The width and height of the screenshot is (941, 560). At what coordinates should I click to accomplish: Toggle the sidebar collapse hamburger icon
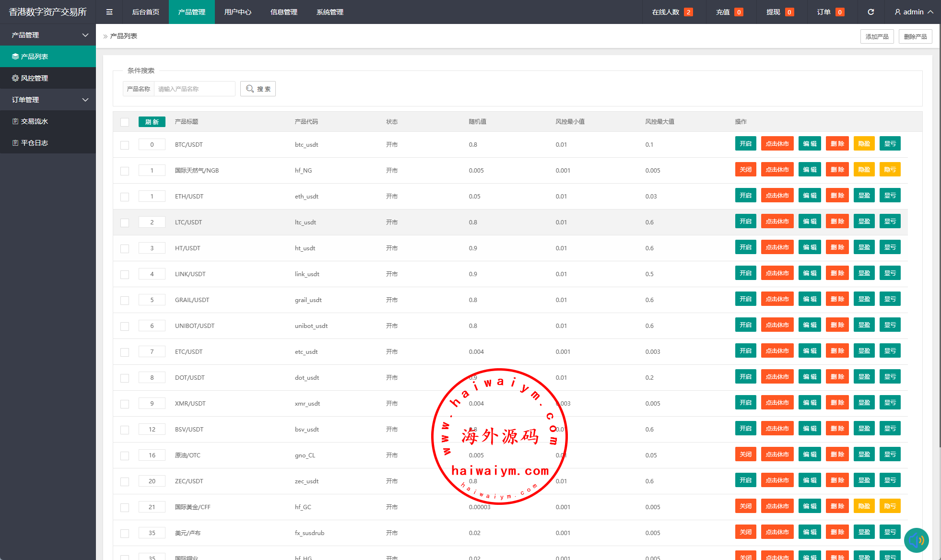point(109,12)
